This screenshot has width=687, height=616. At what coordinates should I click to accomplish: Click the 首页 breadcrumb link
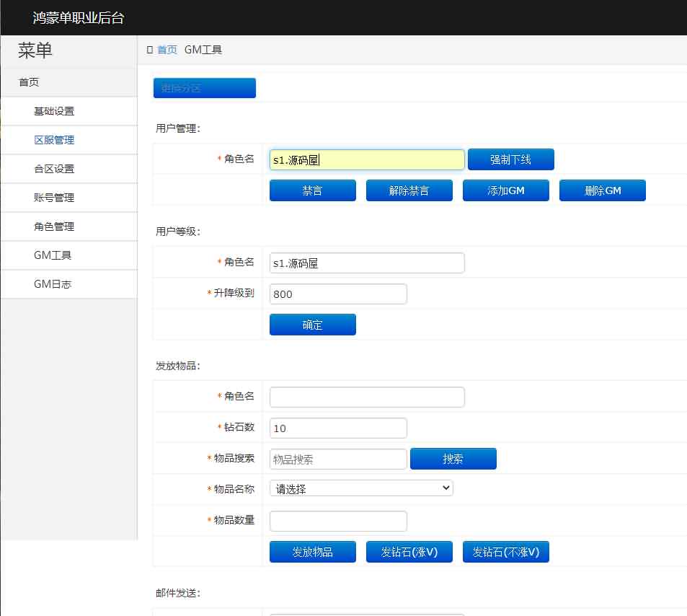coord(166,50)
